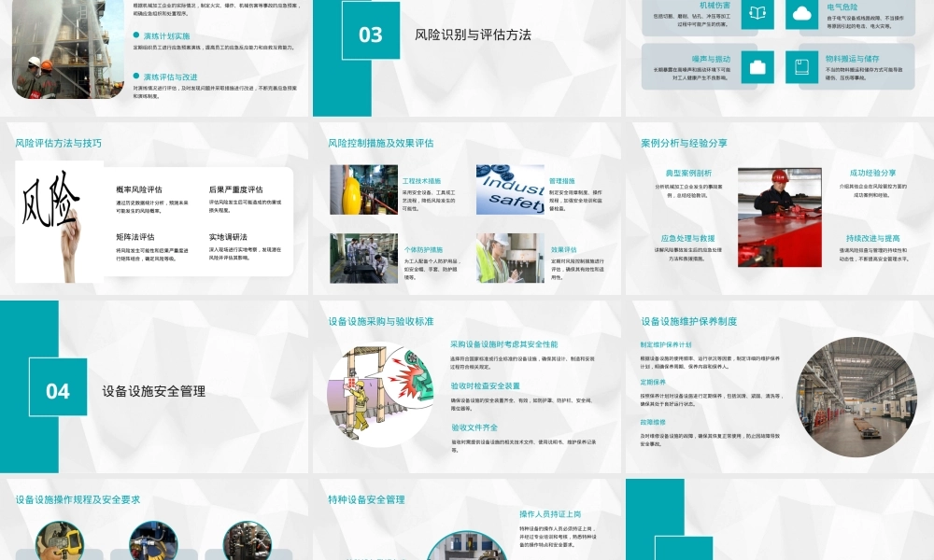Viewport: 934px width, 560px height.
Task: Select the teal 04 section number box
Action: tap(58, 386)
